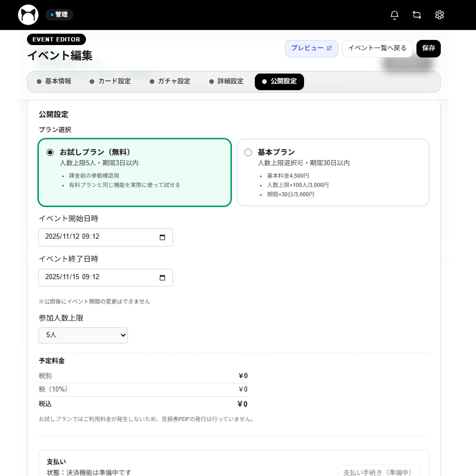Image resolution: width=476 pixels, height=476 pixels.
Task: Click the プレビュー button
Action: [311, 48]
